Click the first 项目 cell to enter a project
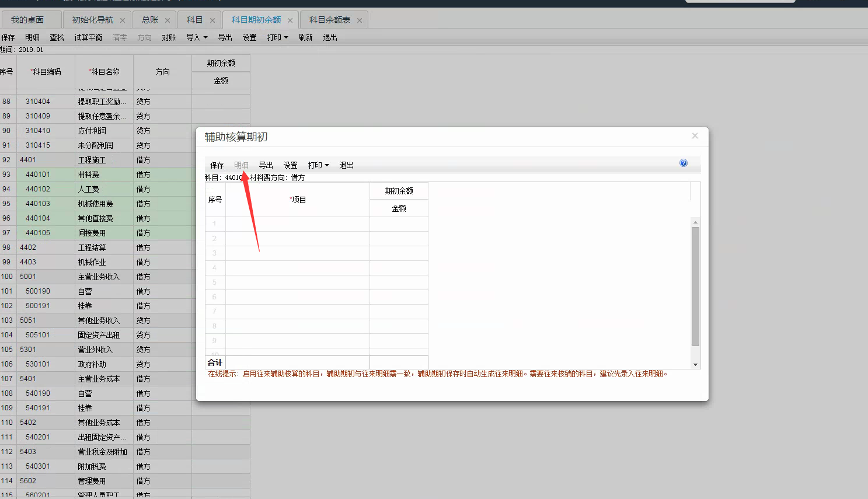The height and width of the screenshot is (499, 868). 298,224
